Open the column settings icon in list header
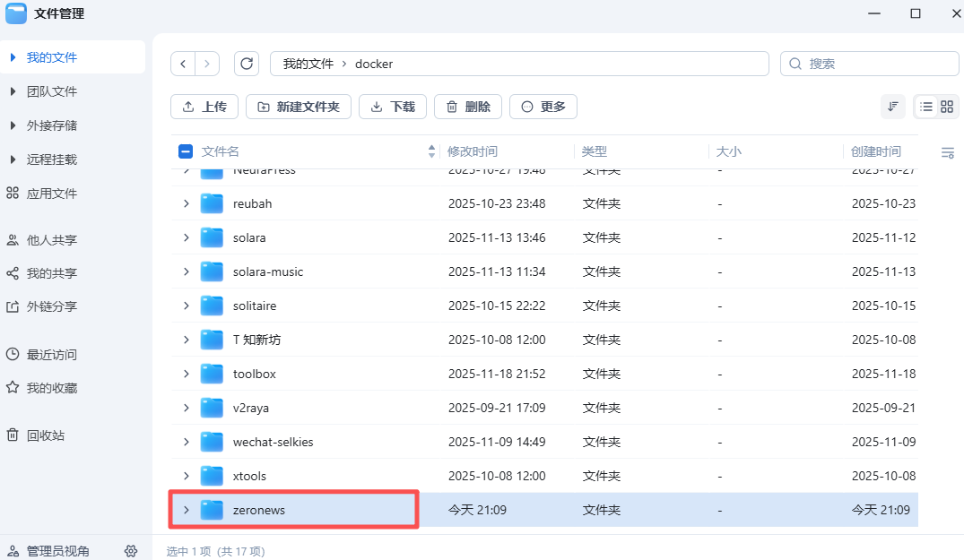The height and width of the screenshot is (560, 964). pyautogui.click(x=947, y=151)
